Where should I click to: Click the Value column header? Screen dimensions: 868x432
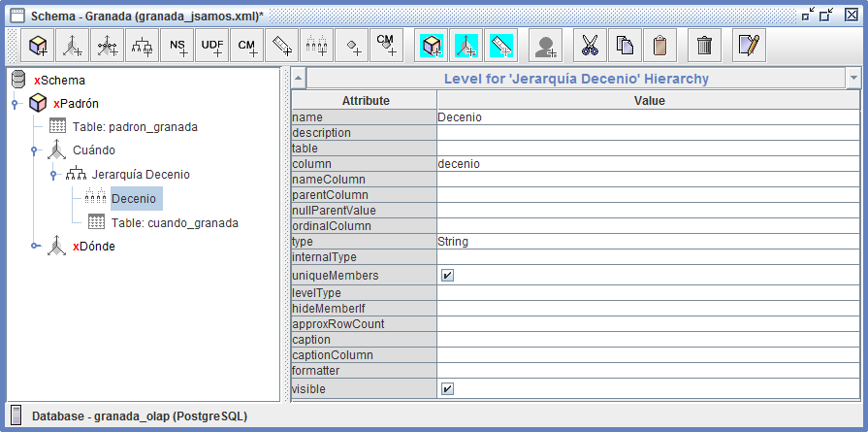pos(648,101)
